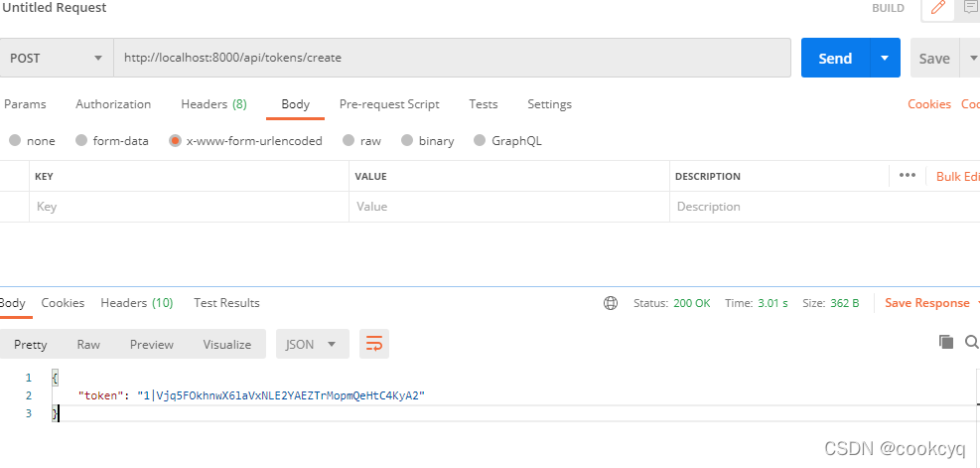Click the Bulk Edit link
Screen dimensions: 980x468
pos(957,177)
